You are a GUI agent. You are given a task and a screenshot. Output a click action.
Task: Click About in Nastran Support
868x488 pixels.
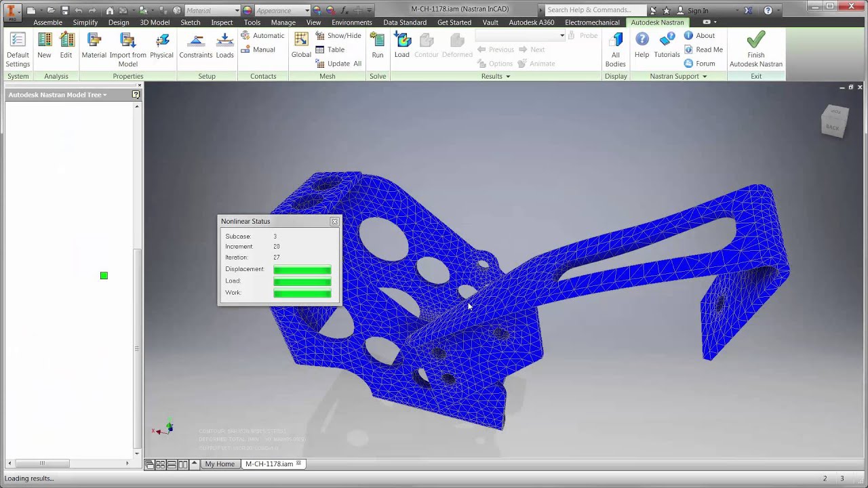click(699, 35)
